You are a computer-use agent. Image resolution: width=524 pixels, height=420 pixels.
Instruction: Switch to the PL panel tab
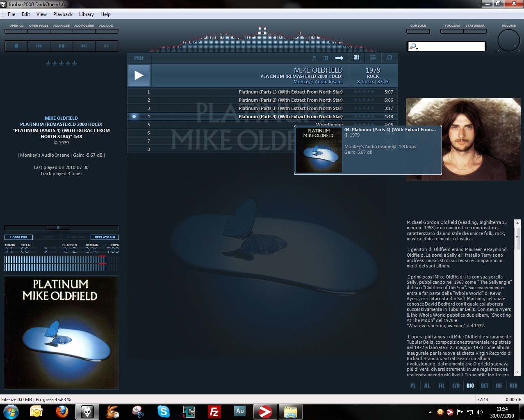tap(413, 386)
